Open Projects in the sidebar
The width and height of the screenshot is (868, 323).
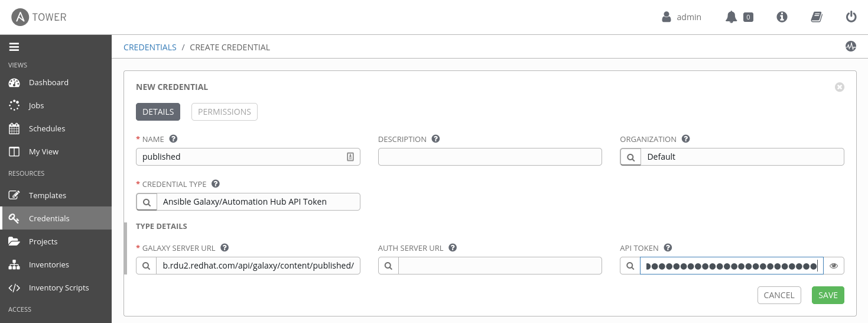click(56, 241)
